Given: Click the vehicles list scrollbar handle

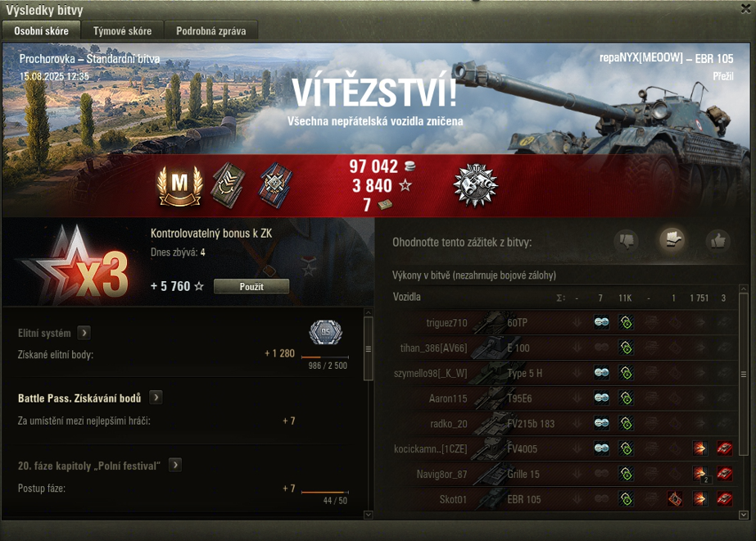Looking at the screenshot, I should [x=744, y=374].
